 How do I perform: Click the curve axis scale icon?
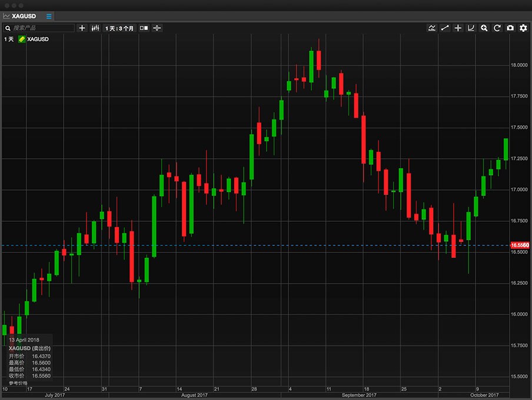471,28
